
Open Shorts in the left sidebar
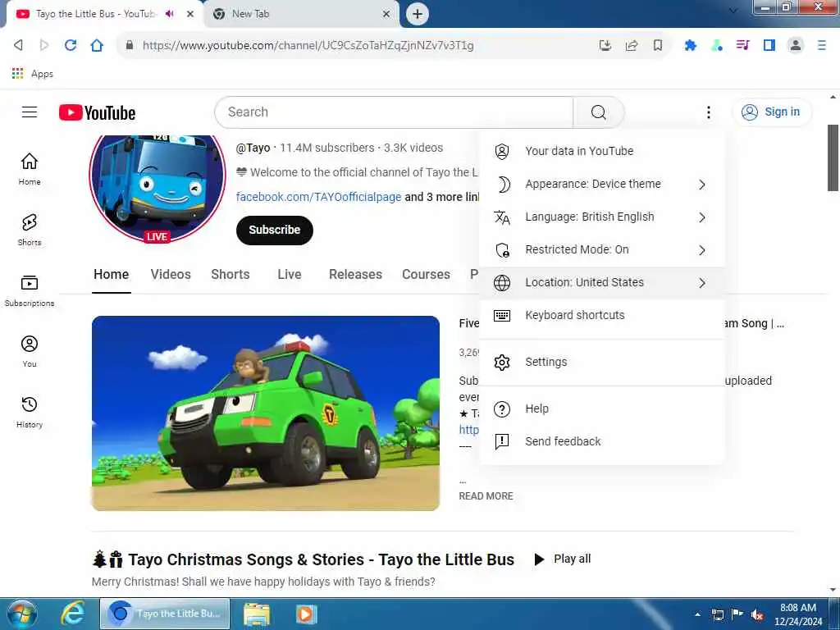pyautogui.click(x=30, y=230)
